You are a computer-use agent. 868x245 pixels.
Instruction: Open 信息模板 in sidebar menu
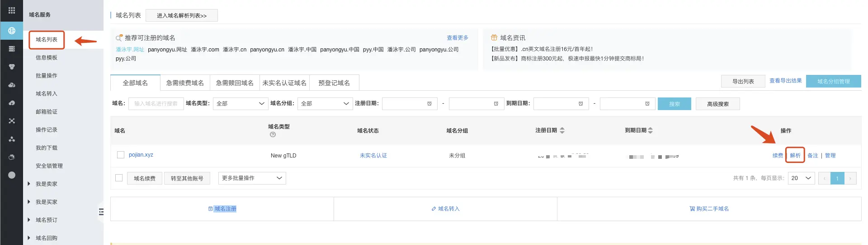[47, 58]
